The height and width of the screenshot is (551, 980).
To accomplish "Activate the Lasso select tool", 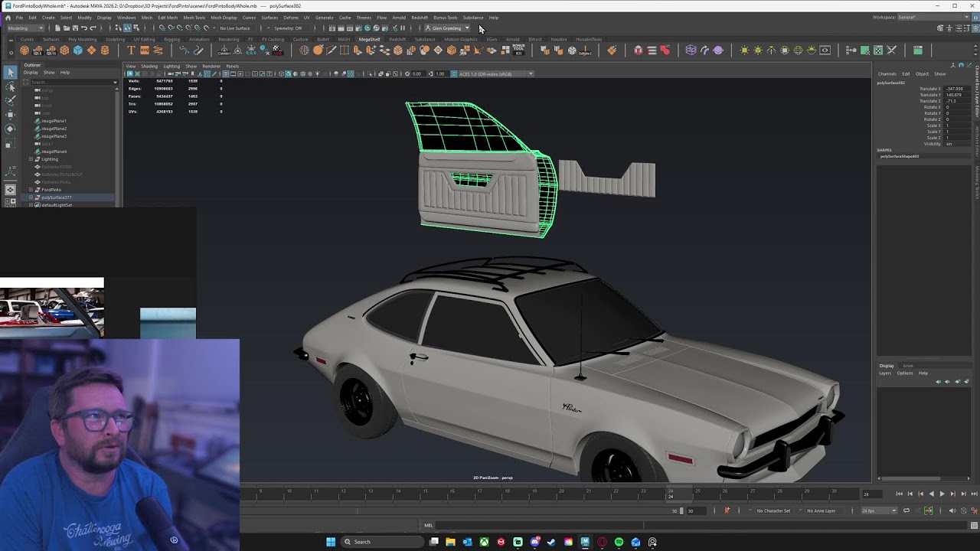I will pos(11,86).
